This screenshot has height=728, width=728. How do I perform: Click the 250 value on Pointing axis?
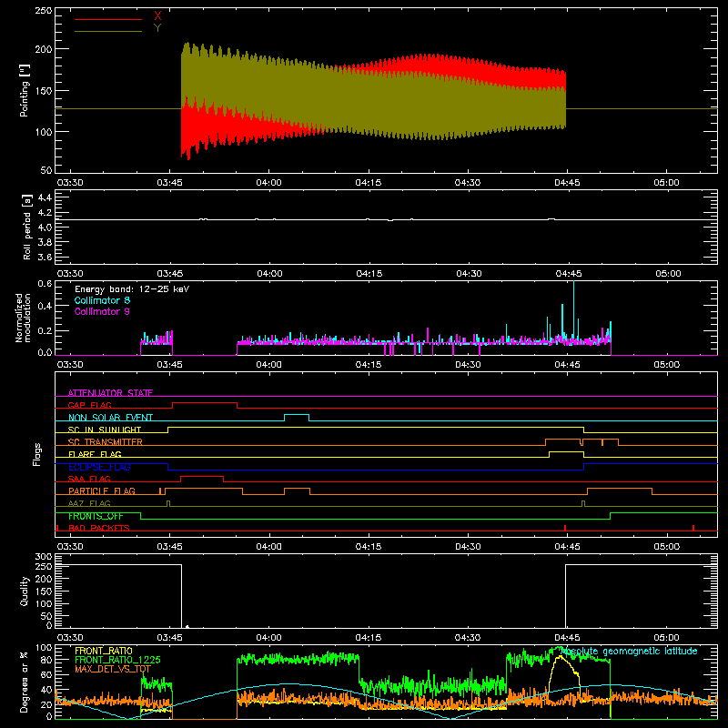point(44,10)
